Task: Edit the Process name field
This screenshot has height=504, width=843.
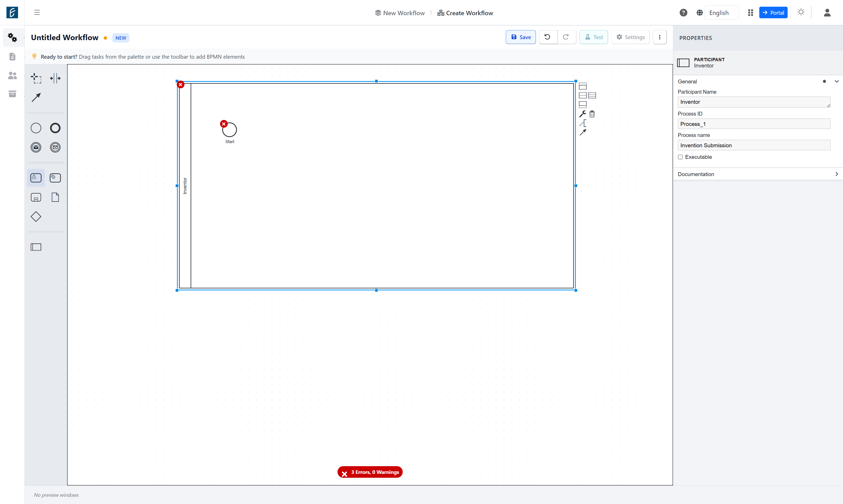Action: (x=754, y=145)
